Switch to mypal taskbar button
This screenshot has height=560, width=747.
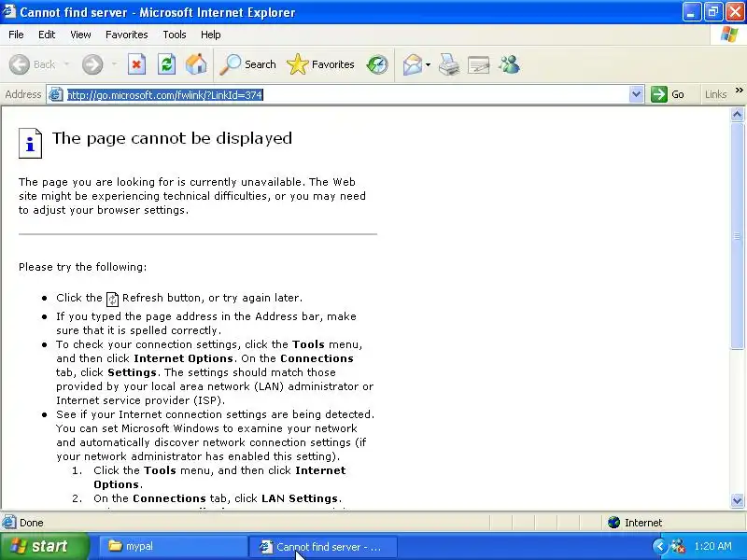pos(174,546)
